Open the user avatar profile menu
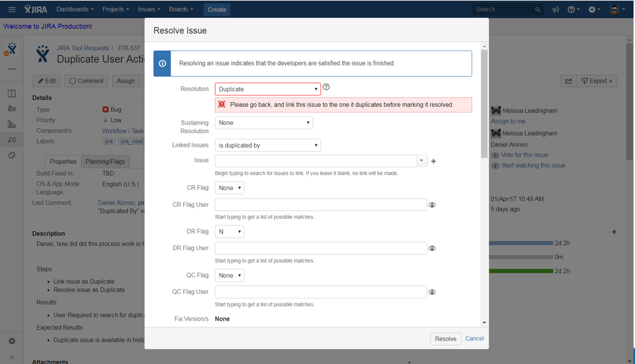Screen dimensions: 635x364 pos(617,10)
